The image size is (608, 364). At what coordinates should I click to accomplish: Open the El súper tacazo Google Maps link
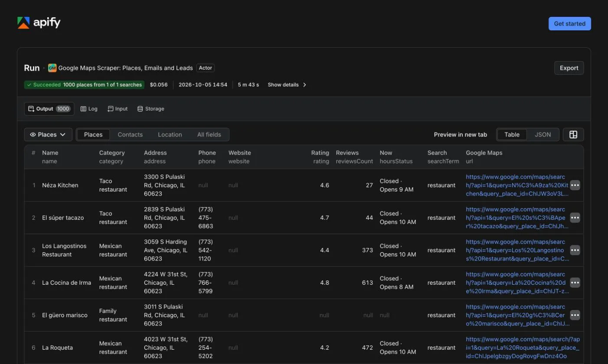517,218
